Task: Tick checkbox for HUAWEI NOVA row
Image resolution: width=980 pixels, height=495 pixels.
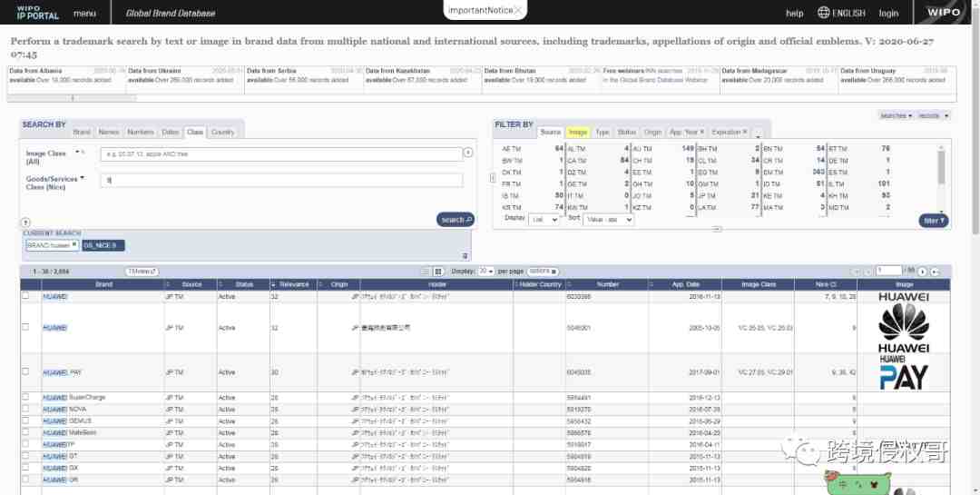Action: click(x=25, y=409)
